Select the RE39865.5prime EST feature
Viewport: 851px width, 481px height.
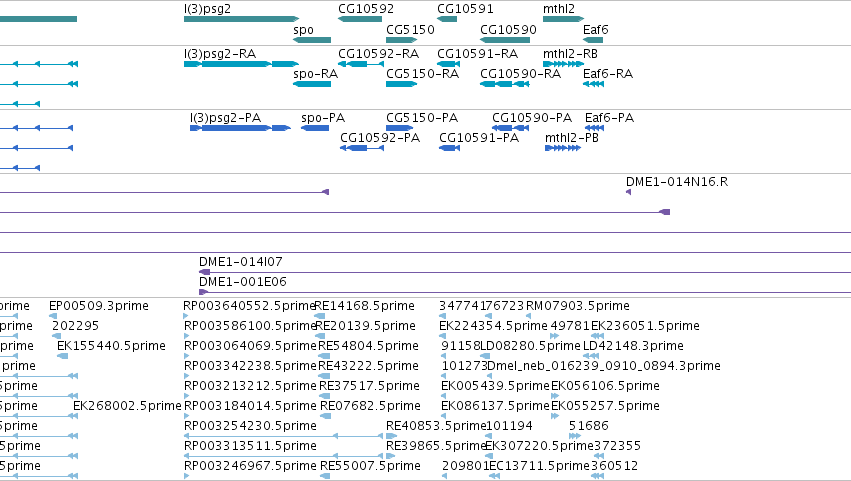(x=391, y=456)
